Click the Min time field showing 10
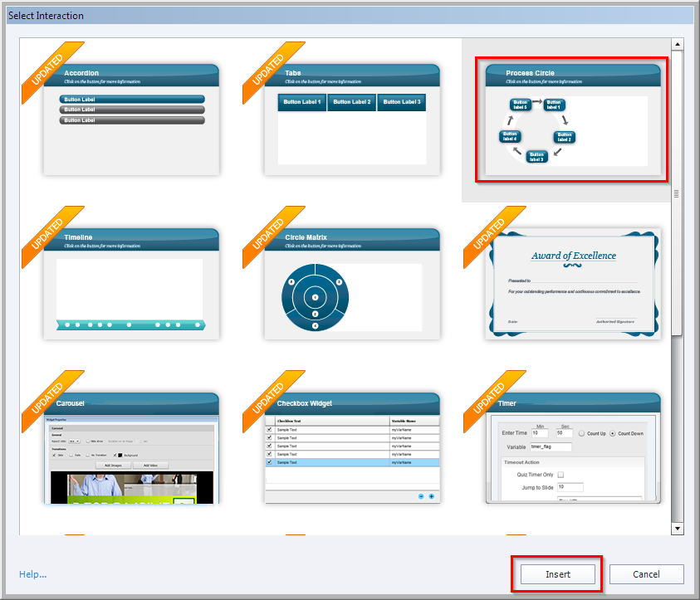The width and height of the screenshot is (700, 600). pyautogui.click(x=540, y=433)
